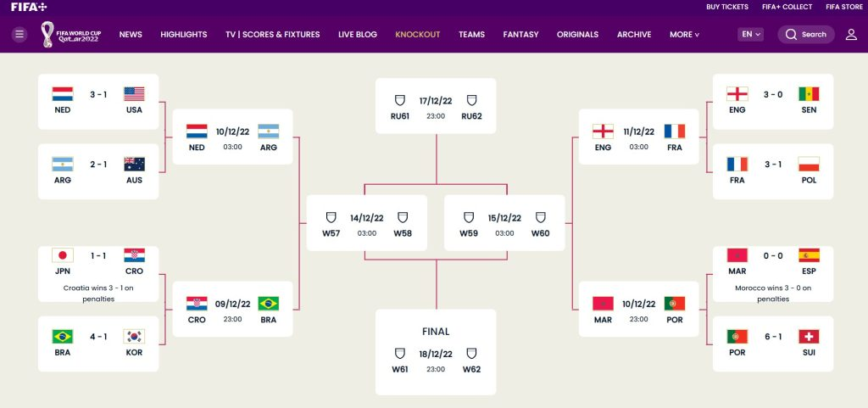Viewport: 868px width, 408px height.
Task: Click the Brazil flag in BRA vs KOR match
Action: point(63,337)
